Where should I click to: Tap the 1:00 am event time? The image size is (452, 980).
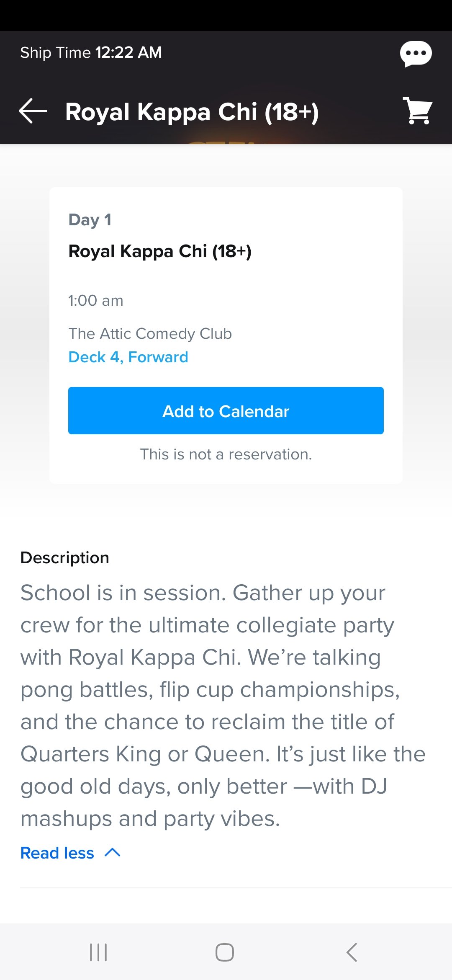96,301
